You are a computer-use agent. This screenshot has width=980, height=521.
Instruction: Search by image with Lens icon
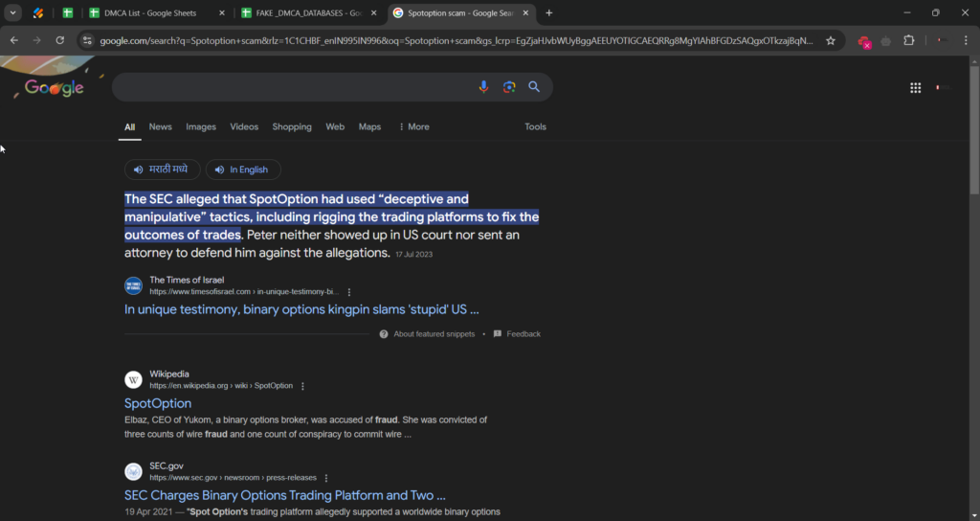pyautogui.click(x=509, y=87)
